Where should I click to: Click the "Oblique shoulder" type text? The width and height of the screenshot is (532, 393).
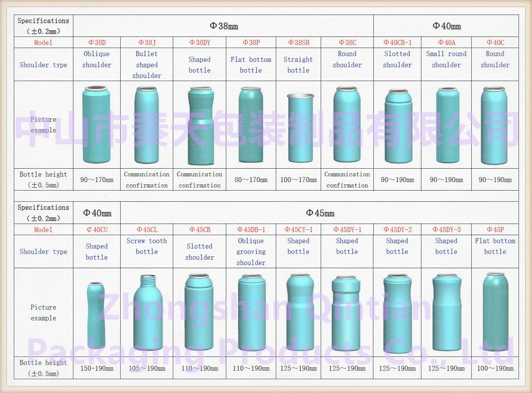[97, 59]
